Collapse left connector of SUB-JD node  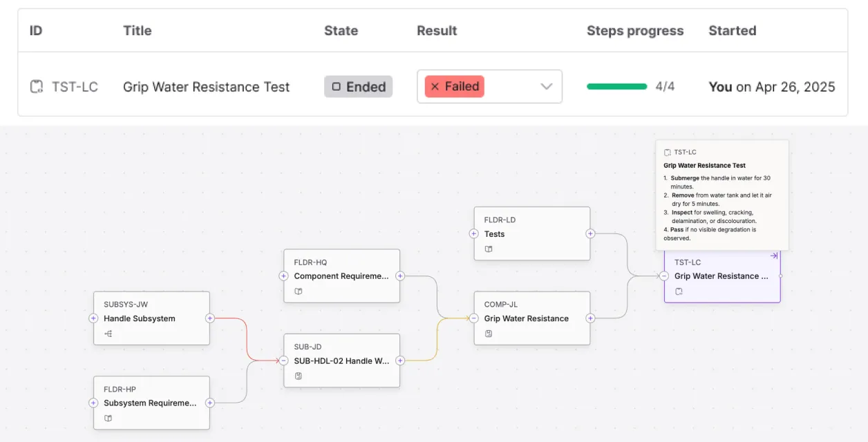(x=283, y=361)
